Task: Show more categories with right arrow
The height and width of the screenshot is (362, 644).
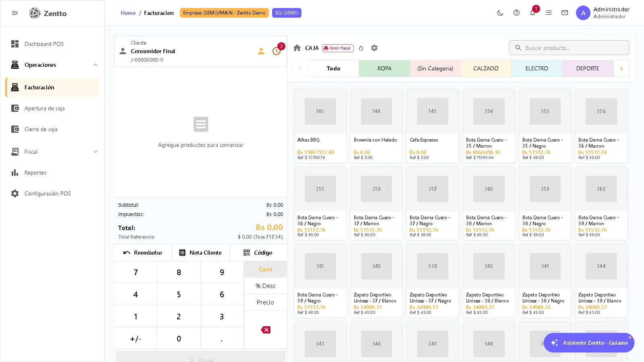Action: (621, 69)
